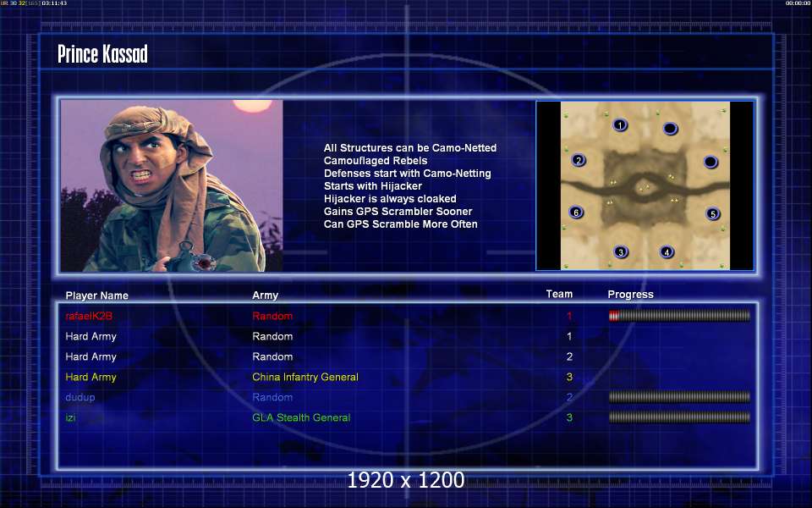
Task: Click the Prince Kassad portrait image
Action: (x=172, y=185)
